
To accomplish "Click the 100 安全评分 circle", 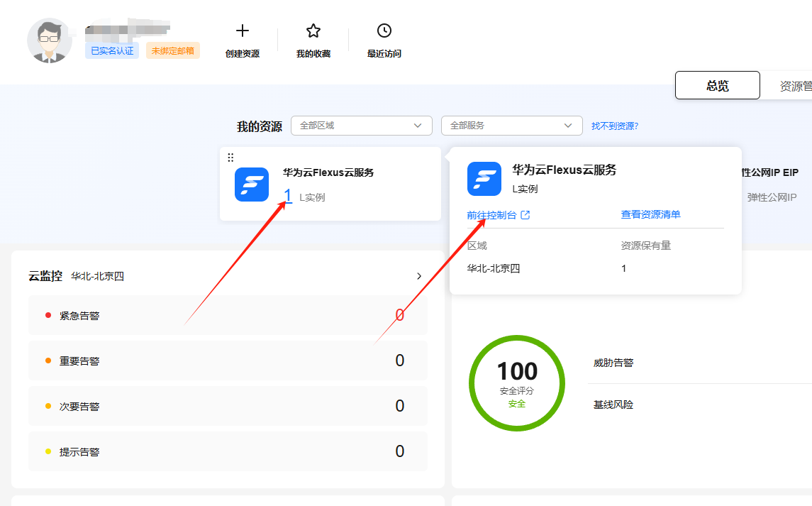I will (517, 383).
